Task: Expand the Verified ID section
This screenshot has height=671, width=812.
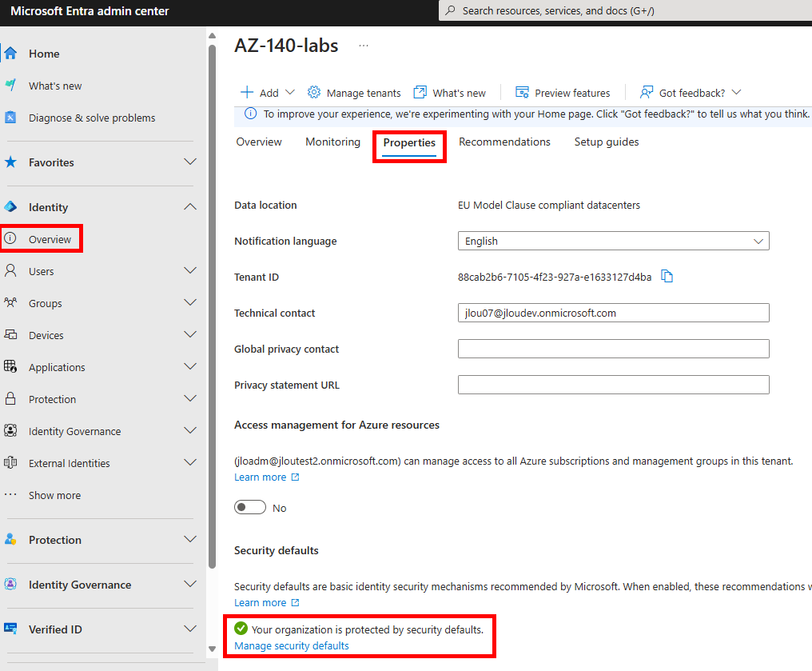Action: pos(190,629)
